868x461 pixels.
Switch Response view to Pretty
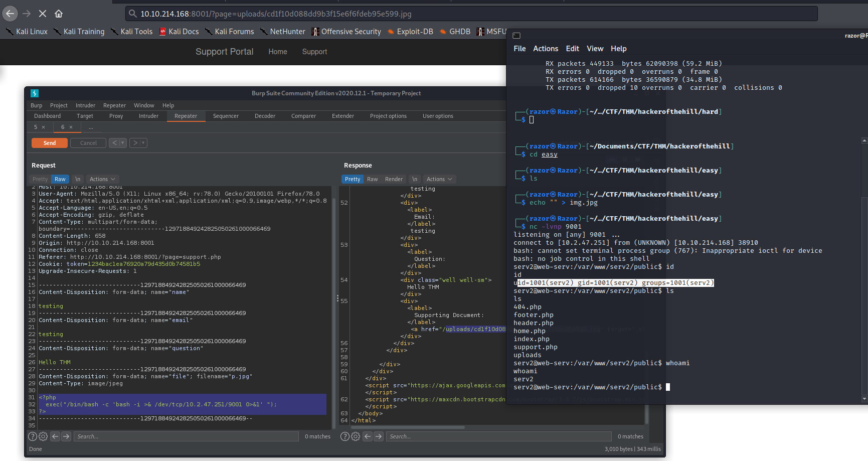(353, 179)
